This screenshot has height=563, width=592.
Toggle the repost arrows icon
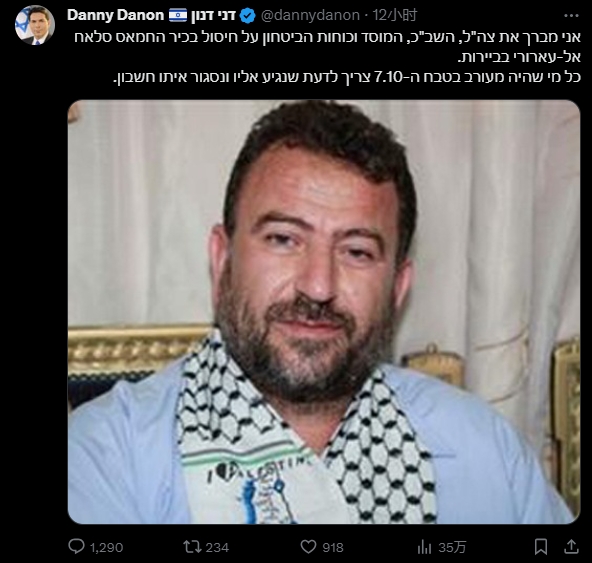pyautogui.click(x=192, y=547)
